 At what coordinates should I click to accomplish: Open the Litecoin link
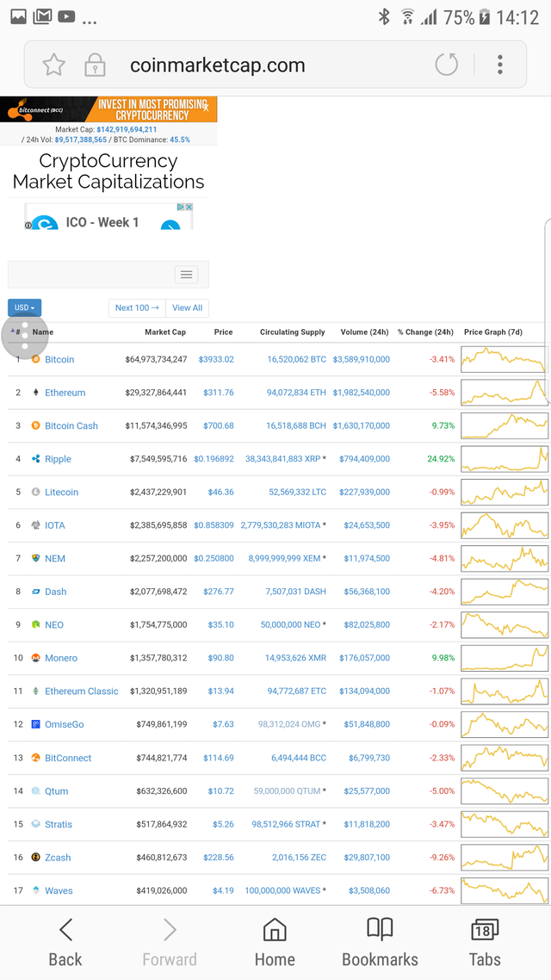pyautogui.click(x=62, y=492)
